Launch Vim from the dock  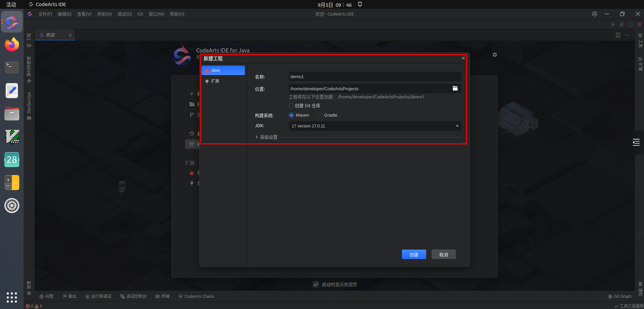click(12, 137)
